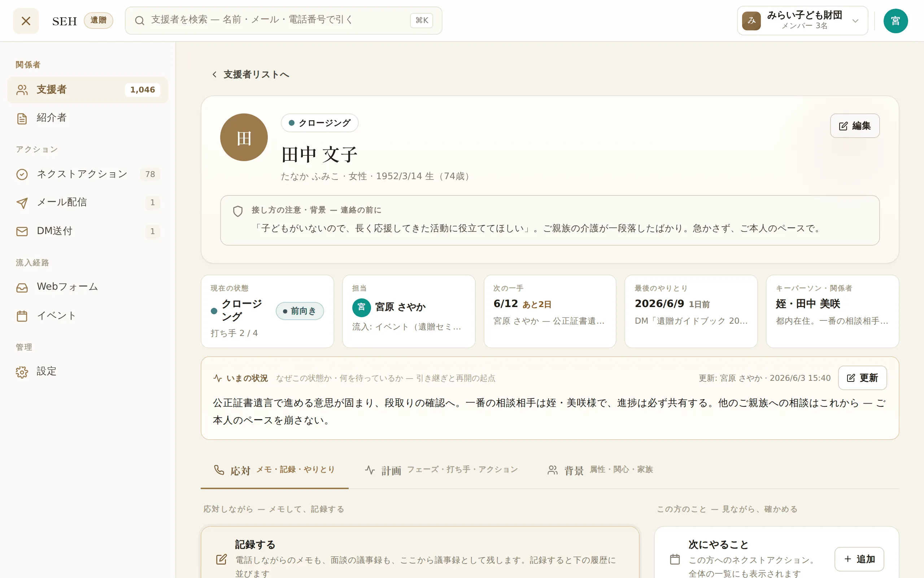924x578 pixels.
Task: Click the ネクストアクション check-circle icon
Action: 22,174
